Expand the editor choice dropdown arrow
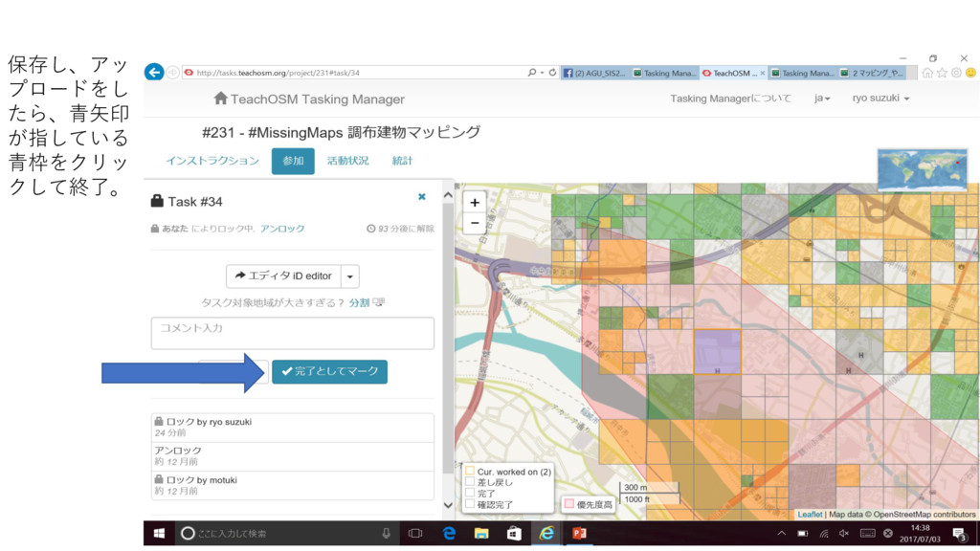980x551 pixels. [x=350, y=276]
